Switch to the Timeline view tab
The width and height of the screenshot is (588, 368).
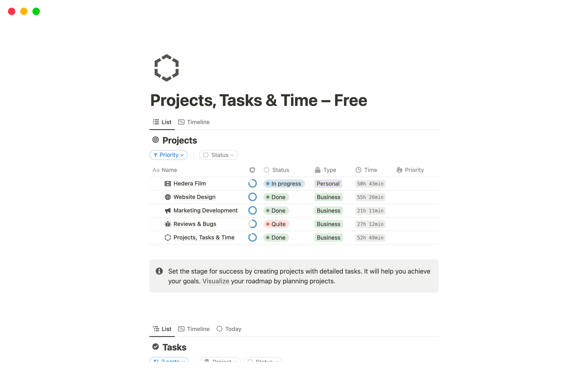pos(194,122)
